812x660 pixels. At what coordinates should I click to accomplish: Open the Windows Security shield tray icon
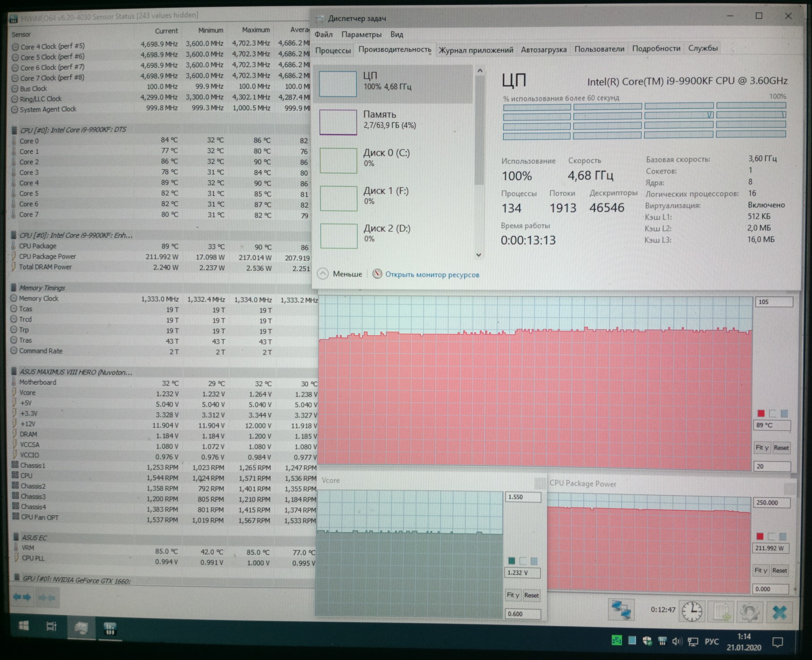(647, 641)
